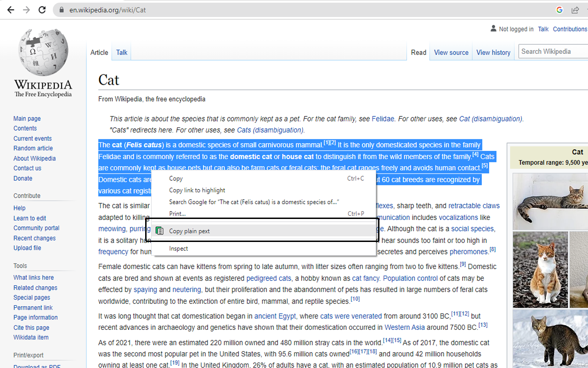Open site information via the address bar padlock

pyautogui.click(x=62, y=9)
